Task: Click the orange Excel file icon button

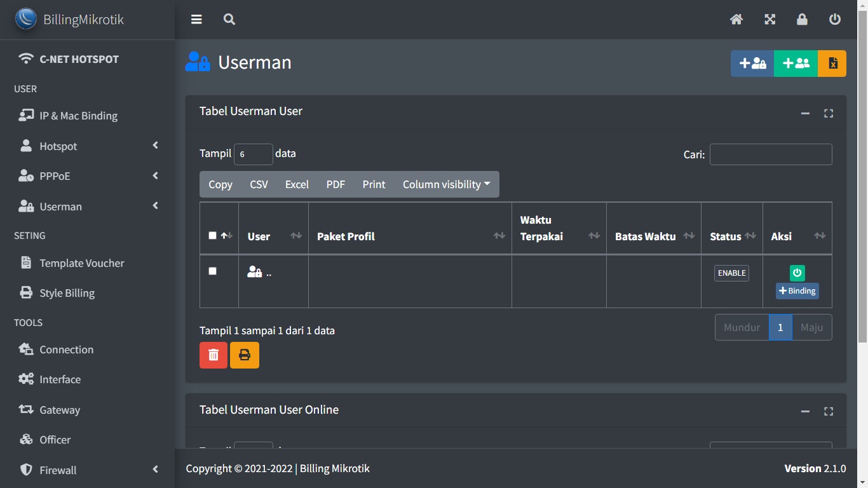Action: click(832, 64)
